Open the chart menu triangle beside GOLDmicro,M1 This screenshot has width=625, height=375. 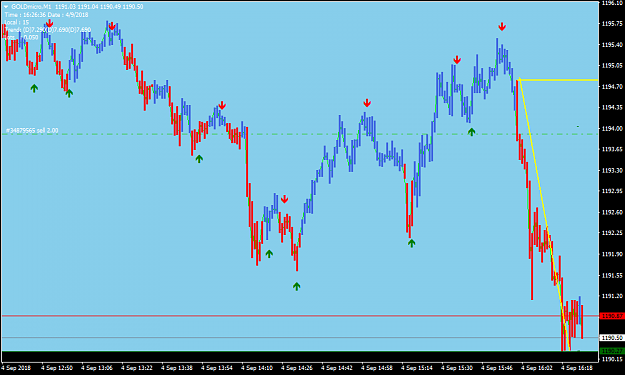[6, 7]
